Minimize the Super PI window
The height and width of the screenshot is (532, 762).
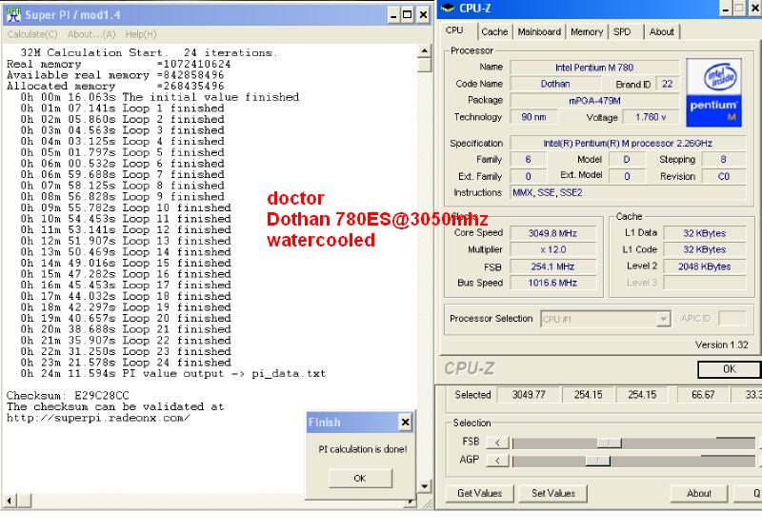point(393,15)
